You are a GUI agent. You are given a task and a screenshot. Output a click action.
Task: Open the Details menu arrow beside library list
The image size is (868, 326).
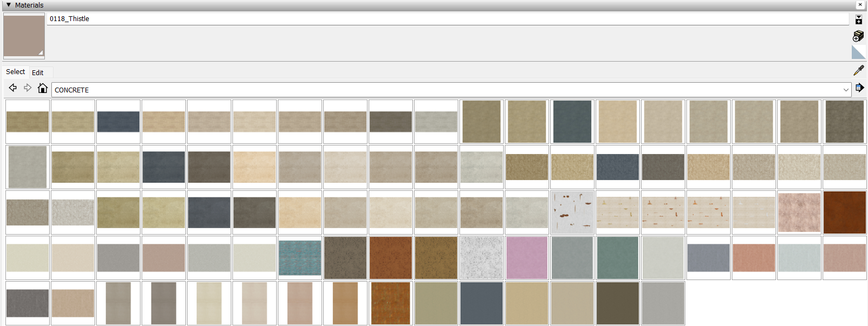[x=859, y=88]
